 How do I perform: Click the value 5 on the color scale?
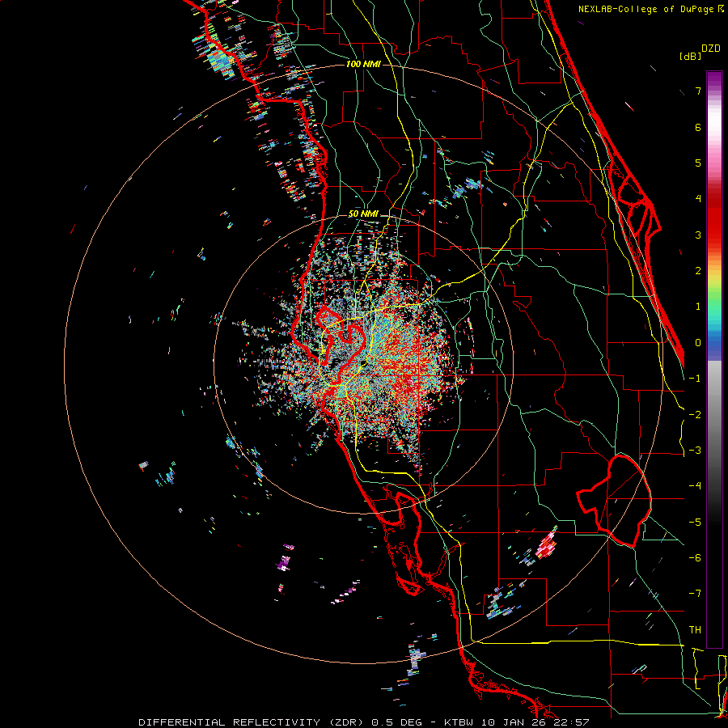698,163
